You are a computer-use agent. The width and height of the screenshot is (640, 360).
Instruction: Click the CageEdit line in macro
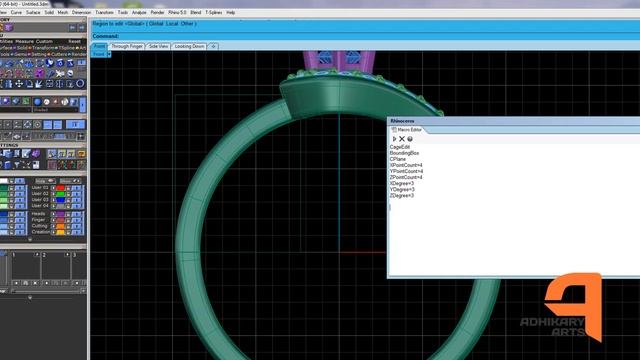point(400,147)
